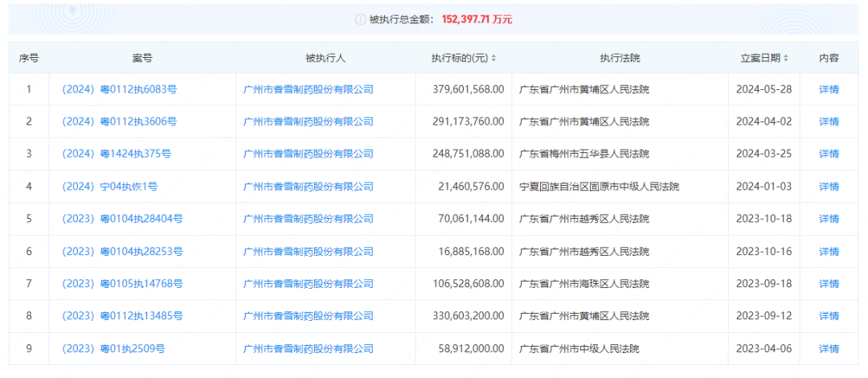
Task: Open 广州市香雪制药股份有限公司 link in row 8
Action: [x=309, y=316]
